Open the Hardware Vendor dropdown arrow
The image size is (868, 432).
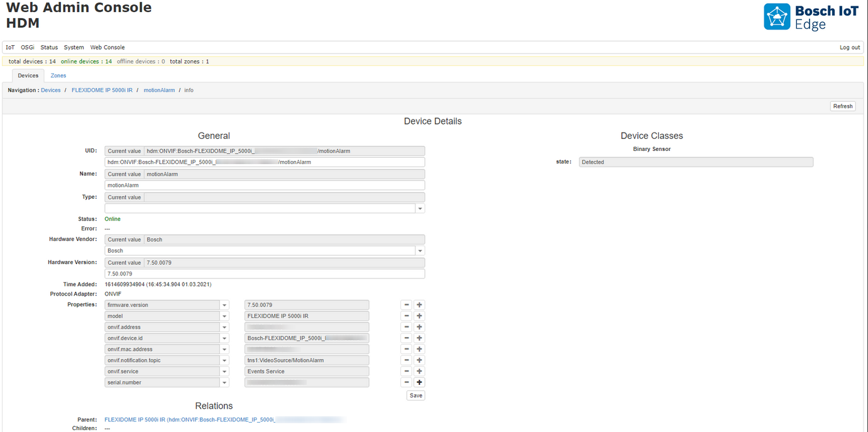click(420, 251)
